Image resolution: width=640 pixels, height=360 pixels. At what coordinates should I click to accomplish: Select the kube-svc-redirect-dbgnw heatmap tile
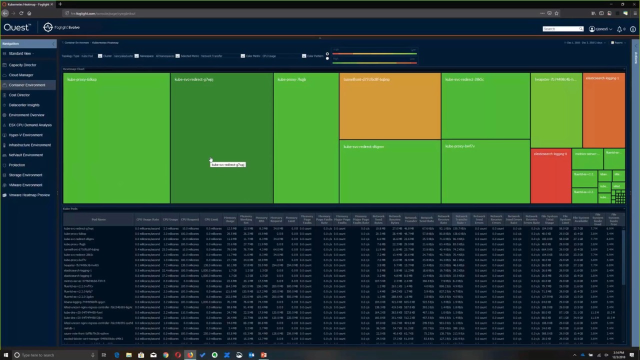(390, 172)
